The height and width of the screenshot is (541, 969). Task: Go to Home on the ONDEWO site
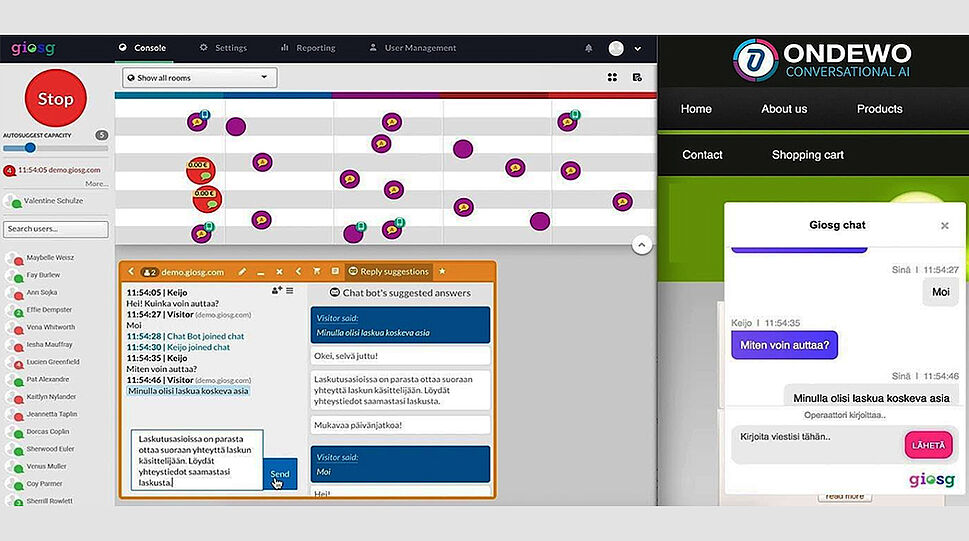coord(696,109)
